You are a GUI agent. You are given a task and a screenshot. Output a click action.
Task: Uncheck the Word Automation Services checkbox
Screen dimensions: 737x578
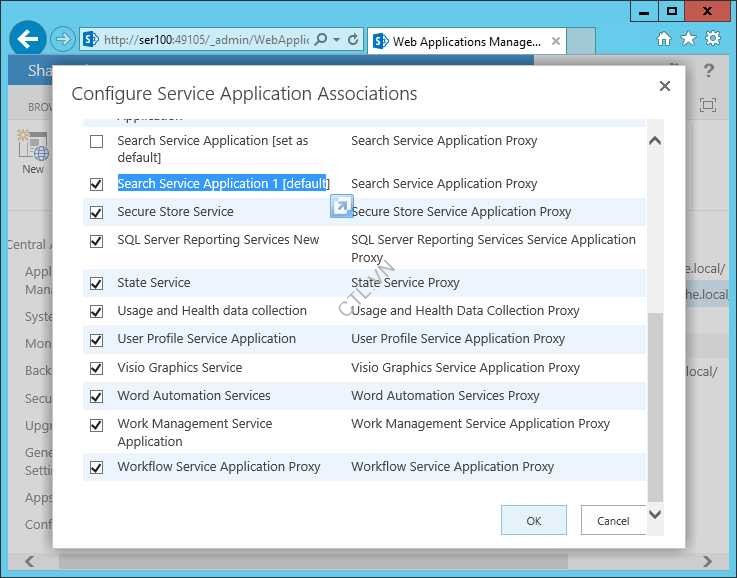pos(96,397)
